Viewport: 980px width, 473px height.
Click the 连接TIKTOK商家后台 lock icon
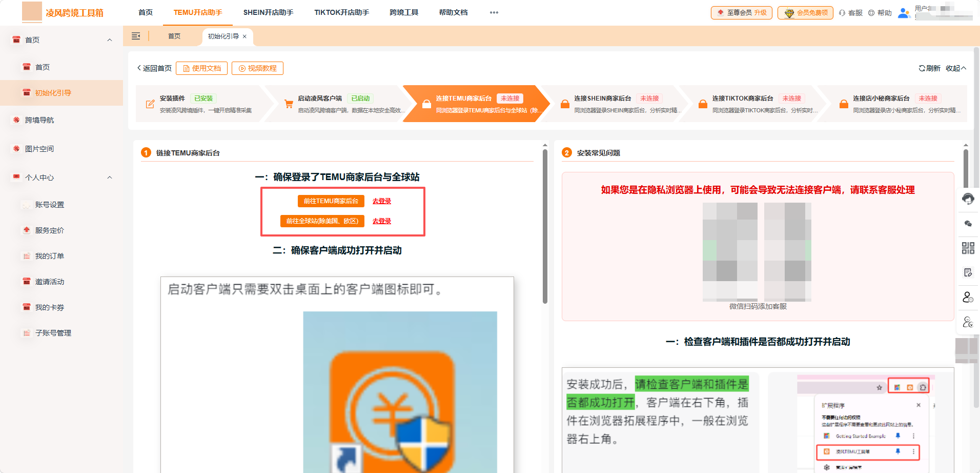[x=703, y=104]
